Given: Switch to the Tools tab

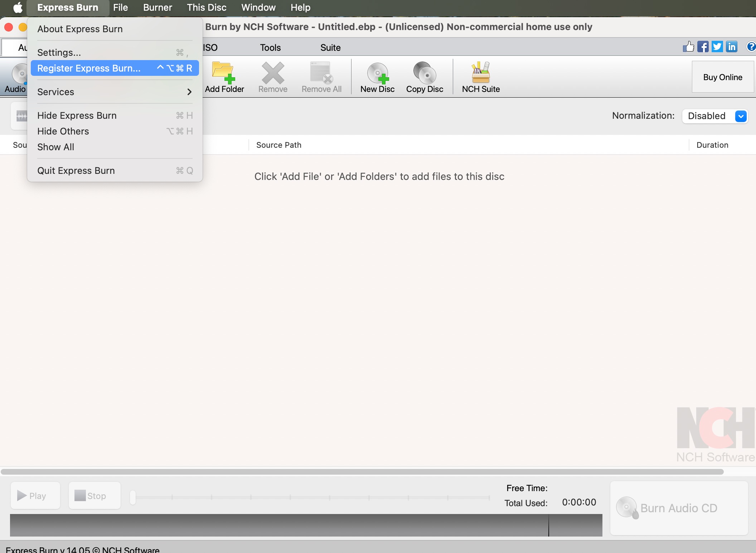Looking at the screenshot, I should pos(270,48).
